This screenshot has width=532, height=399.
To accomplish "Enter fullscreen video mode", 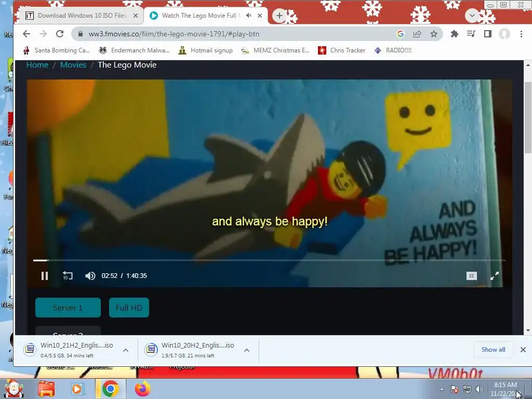I will [495, 276].
